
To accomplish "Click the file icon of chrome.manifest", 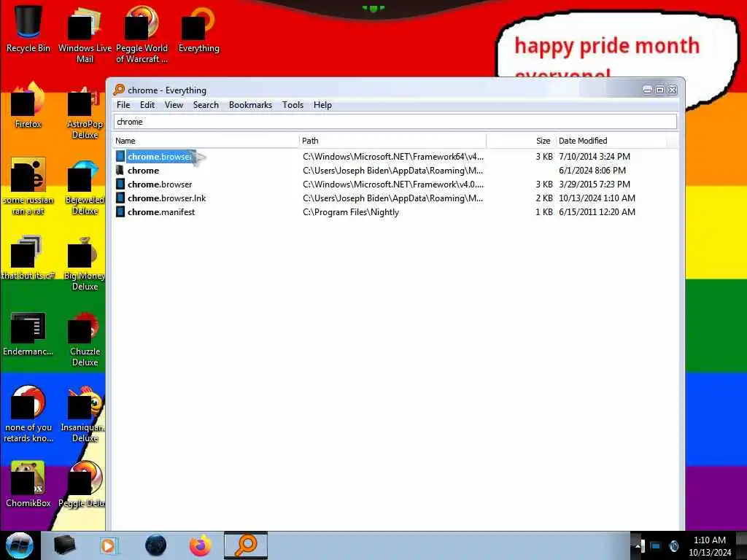I will pyautogui.click(x=120, y=212).
